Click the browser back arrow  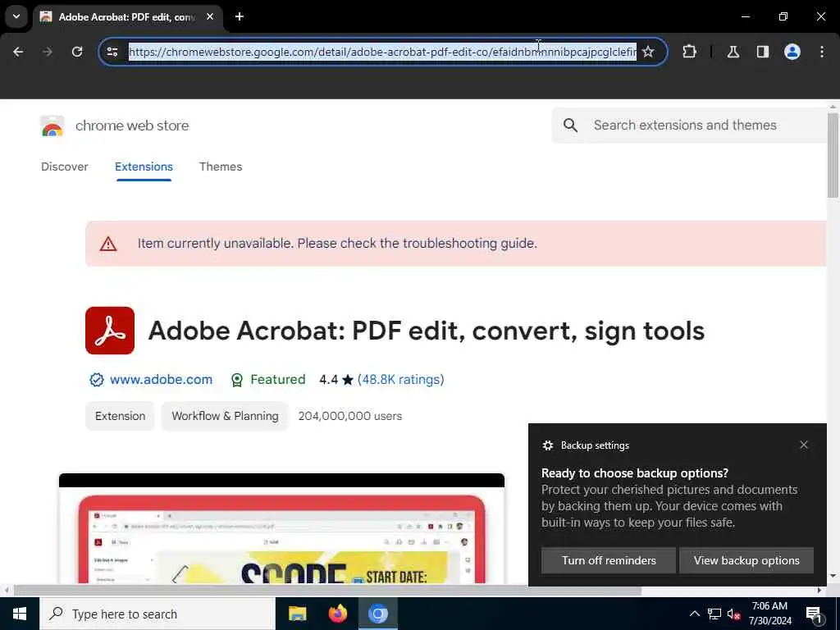click(x=18, y=52)
